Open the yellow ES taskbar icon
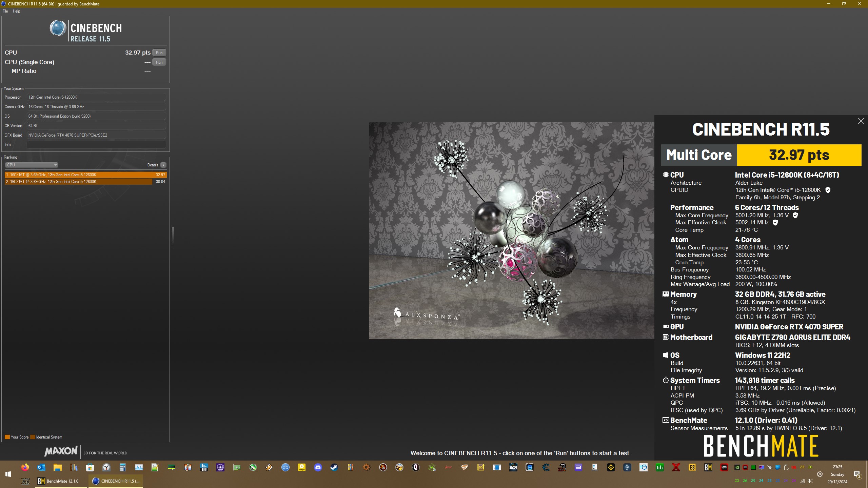The image size is (868, 488). [692, 468]
